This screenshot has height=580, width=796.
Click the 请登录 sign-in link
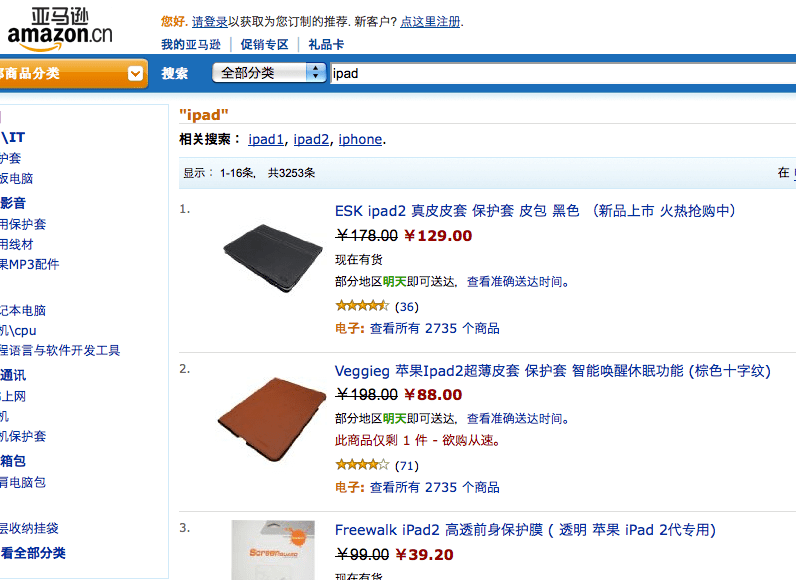tap(210, 22)
